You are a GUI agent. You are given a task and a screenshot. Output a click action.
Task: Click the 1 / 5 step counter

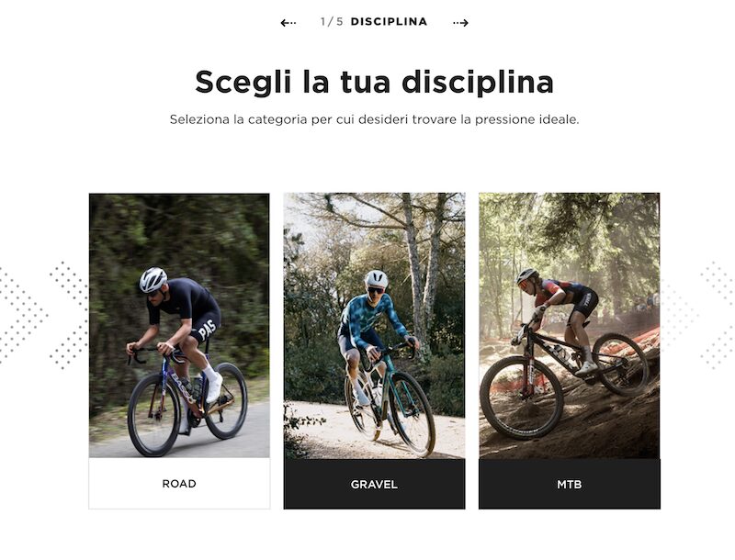click(332, 21)
